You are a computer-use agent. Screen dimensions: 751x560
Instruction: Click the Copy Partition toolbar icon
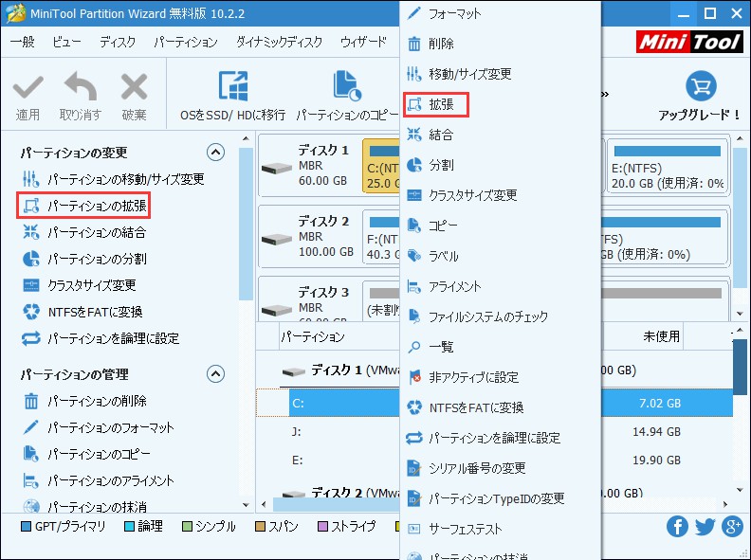coord(347,86)
